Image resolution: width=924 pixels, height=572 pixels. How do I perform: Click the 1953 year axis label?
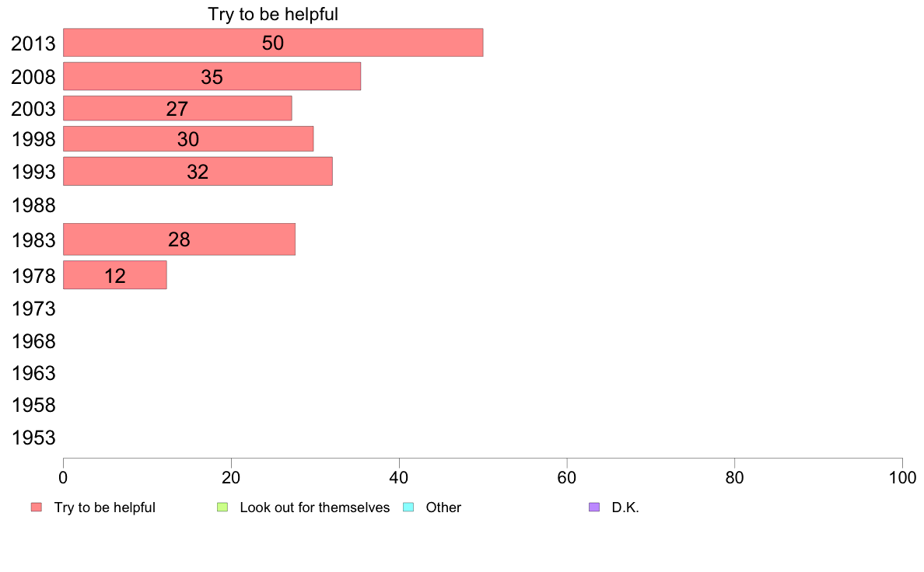point(33,438)
